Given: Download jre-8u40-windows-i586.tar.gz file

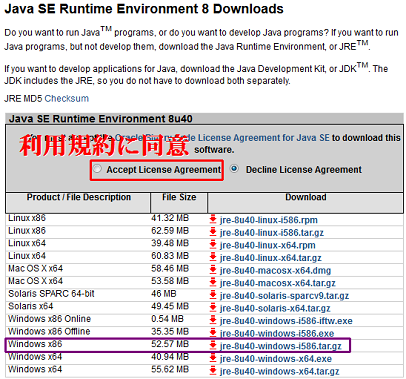Looking at the screenshot, I should pos(281,346).
